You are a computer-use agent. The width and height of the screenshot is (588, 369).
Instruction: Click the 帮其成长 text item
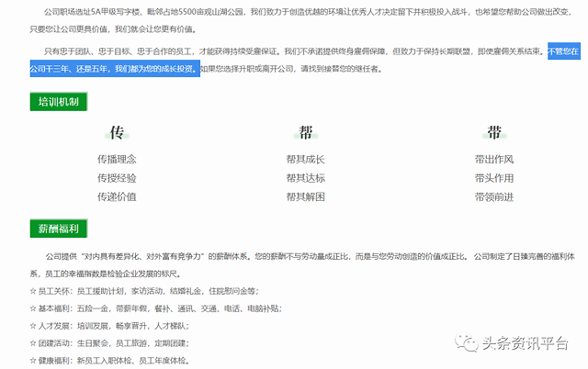pos(306,159)
